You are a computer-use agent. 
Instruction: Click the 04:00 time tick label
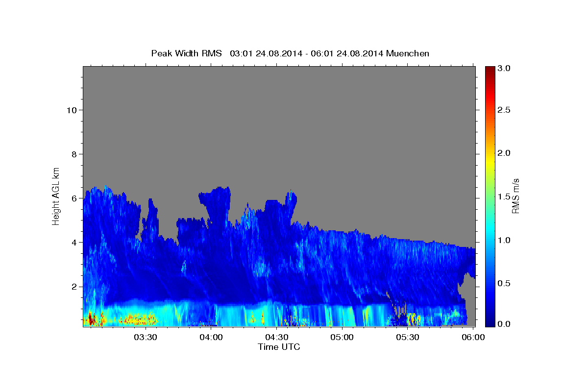coord(211,337)
